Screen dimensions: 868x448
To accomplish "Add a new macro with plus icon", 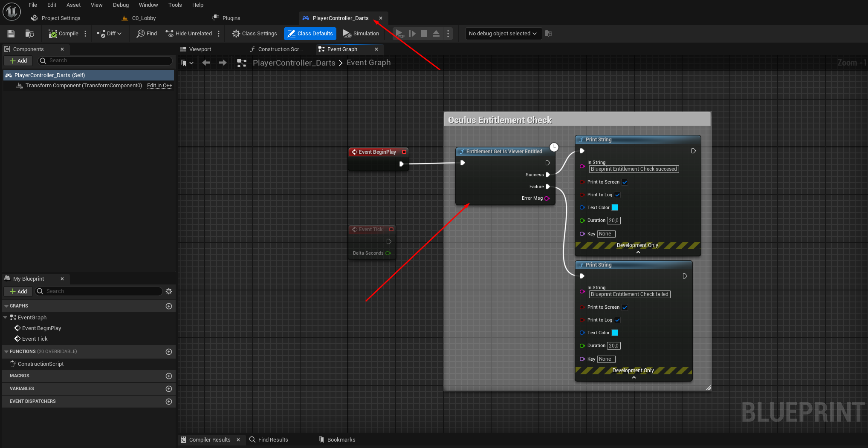I will pyautogui.click(x=169, y=376).
